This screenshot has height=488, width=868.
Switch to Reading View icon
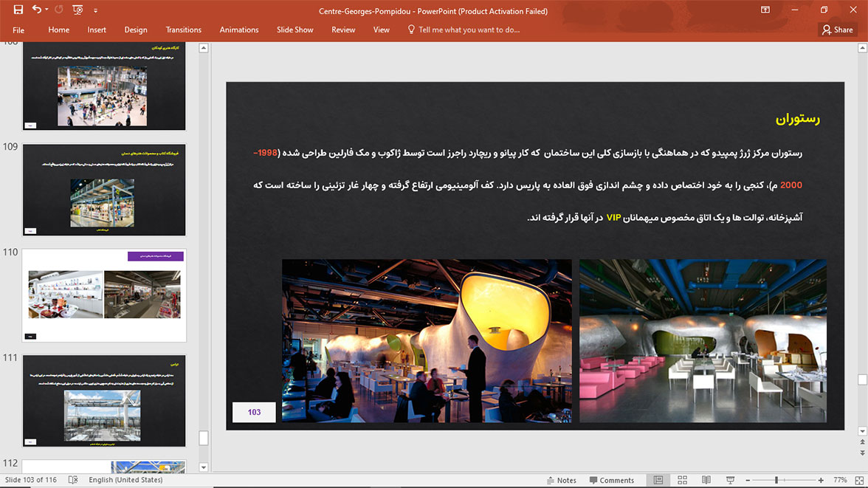(706, 480)
